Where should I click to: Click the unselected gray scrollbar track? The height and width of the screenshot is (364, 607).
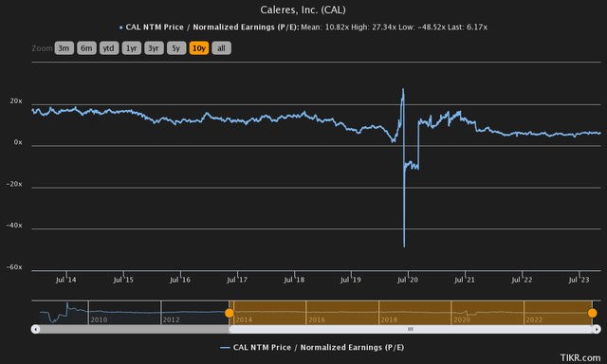135,329
